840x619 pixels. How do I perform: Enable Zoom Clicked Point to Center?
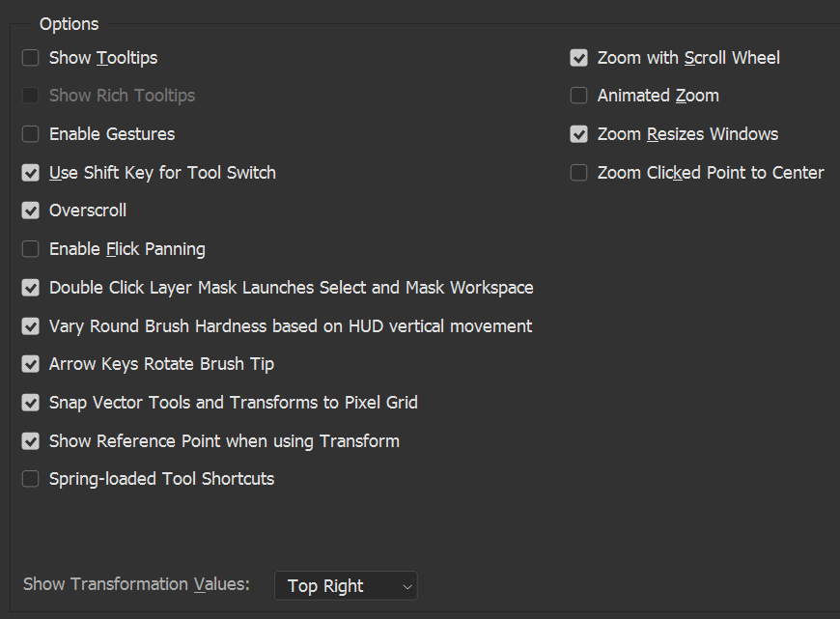click(x=578, y=172)
